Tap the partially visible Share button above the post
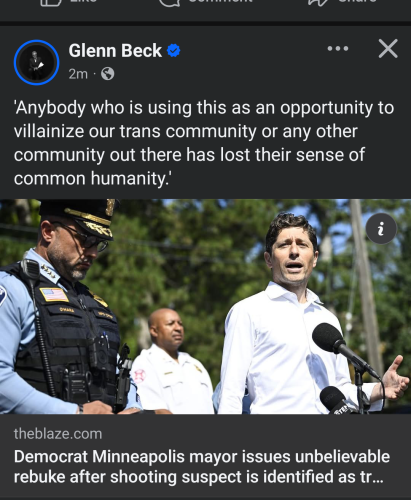 click(x=343, y=2)
